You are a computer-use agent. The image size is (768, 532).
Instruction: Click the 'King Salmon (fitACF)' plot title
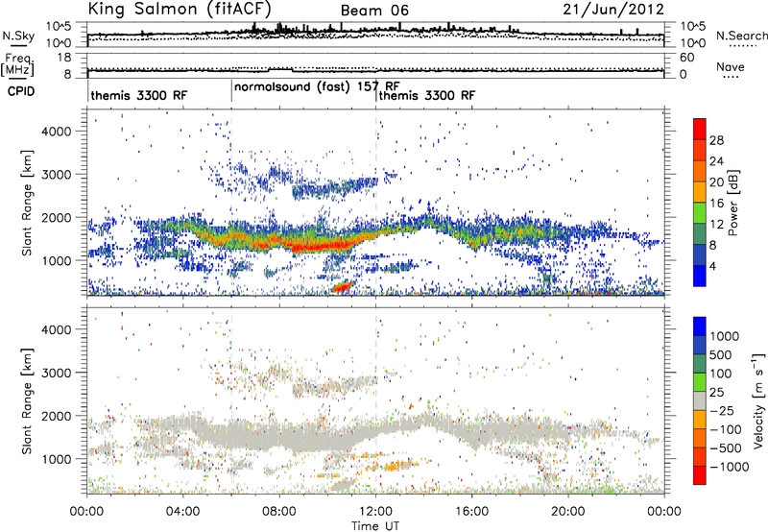[180, 10]
